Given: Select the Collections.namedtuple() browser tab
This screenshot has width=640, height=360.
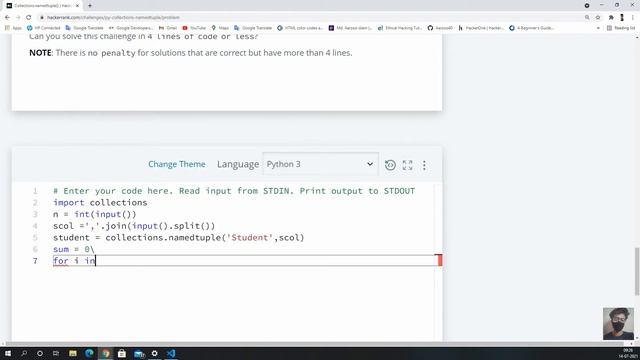Looking at the screenshot, I should pos(42,6).
